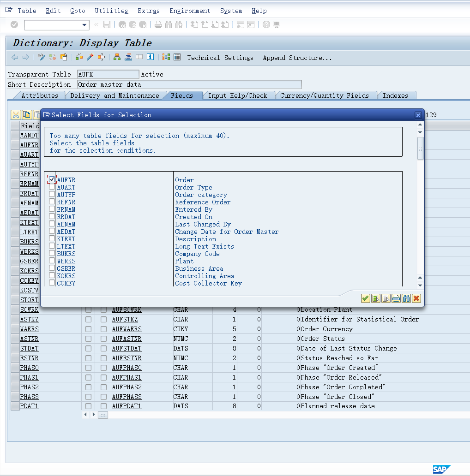Click the Append Structure... button
470x476 pixels.
(297, 58)
